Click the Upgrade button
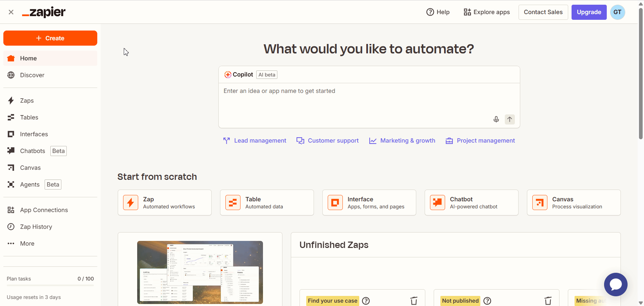 click(589, 12)
